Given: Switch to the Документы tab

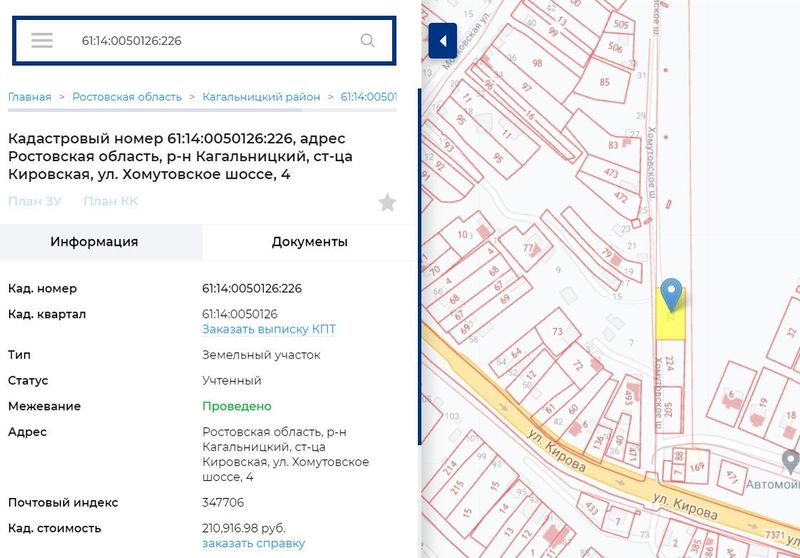Looking at the screenshot, I should [x=310, y=242].
